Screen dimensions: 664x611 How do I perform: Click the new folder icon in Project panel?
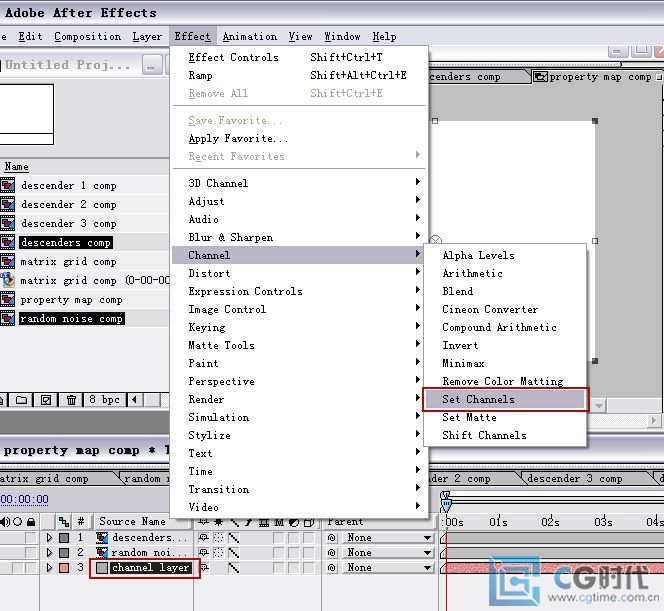[22, 400]
